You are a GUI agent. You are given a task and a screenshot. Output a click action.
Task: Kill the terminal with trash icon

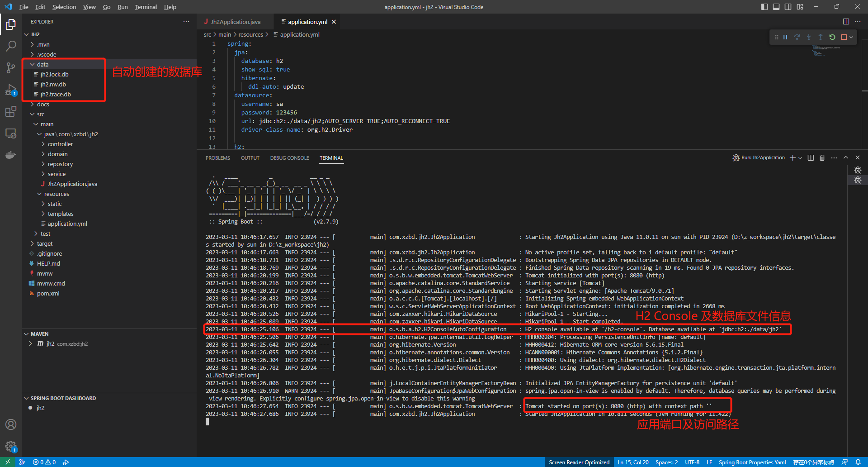coord(822,157)
